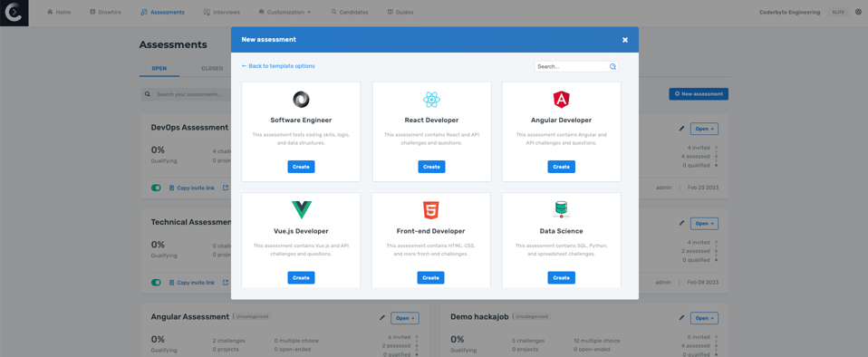Click the Software Engineer template icon
Screen dimensions: 868x357
coord(301,100)
